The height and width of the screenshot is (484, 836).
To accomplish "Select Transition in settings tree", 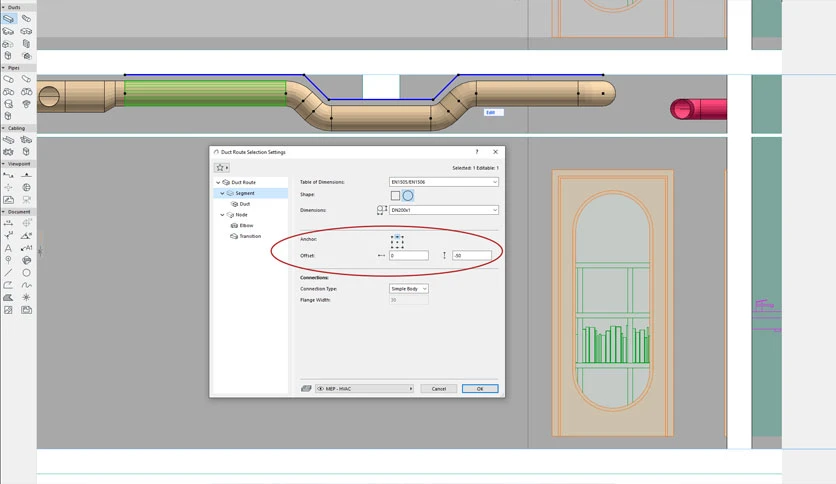I will [250, 236].
